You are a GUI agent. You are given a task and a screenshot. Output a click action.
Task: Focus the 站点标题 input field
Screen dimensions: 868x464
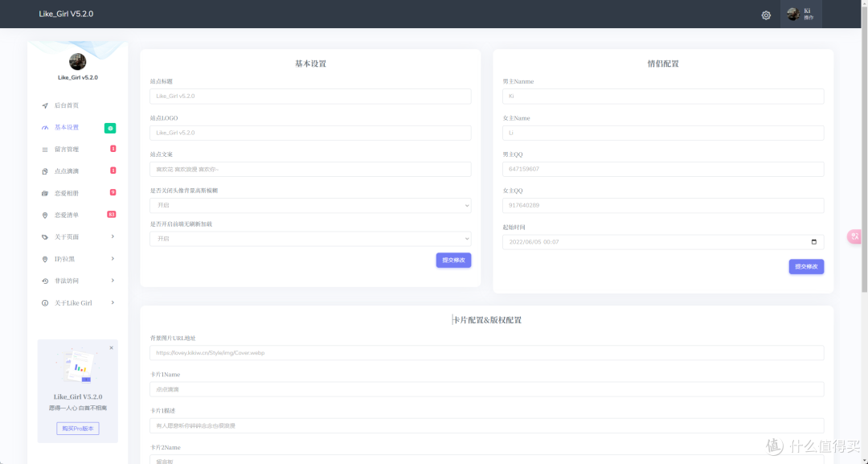click(x=310, y=96)
